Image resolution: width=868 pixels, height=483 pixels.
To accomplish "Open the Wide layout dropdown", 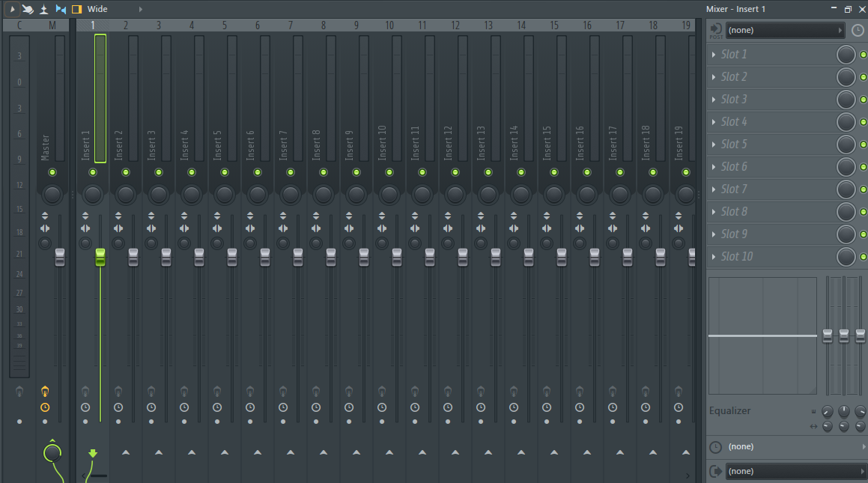I will pyautogui.click(x=97, y=9).
